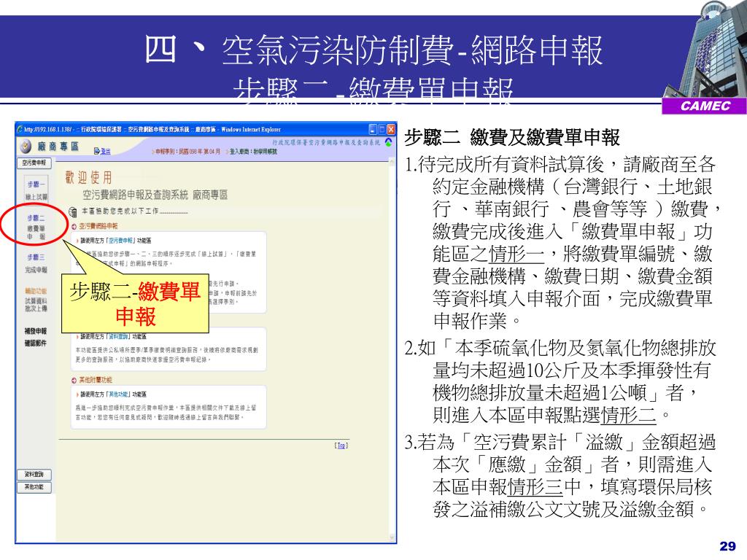The height and width of the screenshot is (560, 747).
Task: Click the Internet Explorer icon in the title bar
Action: click(20, 130)
